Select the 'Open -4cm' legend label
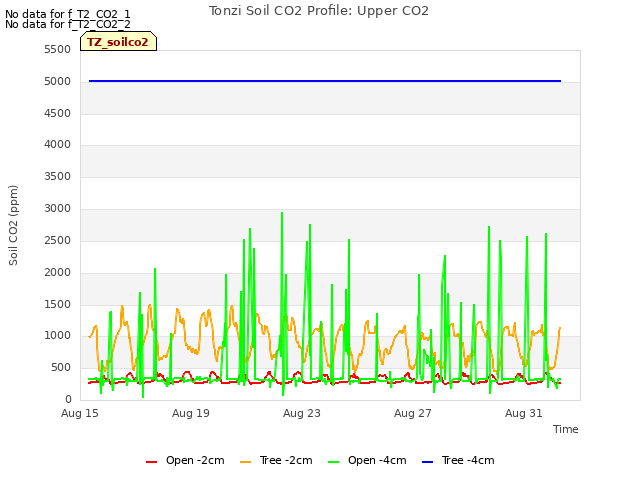Image resolution: width=640 pixels, height=480 pixels. point(377,460)
